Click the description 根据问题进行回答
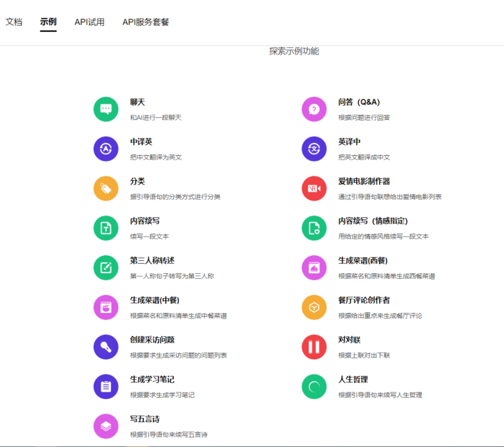The image size is (504, 447). 364,118
